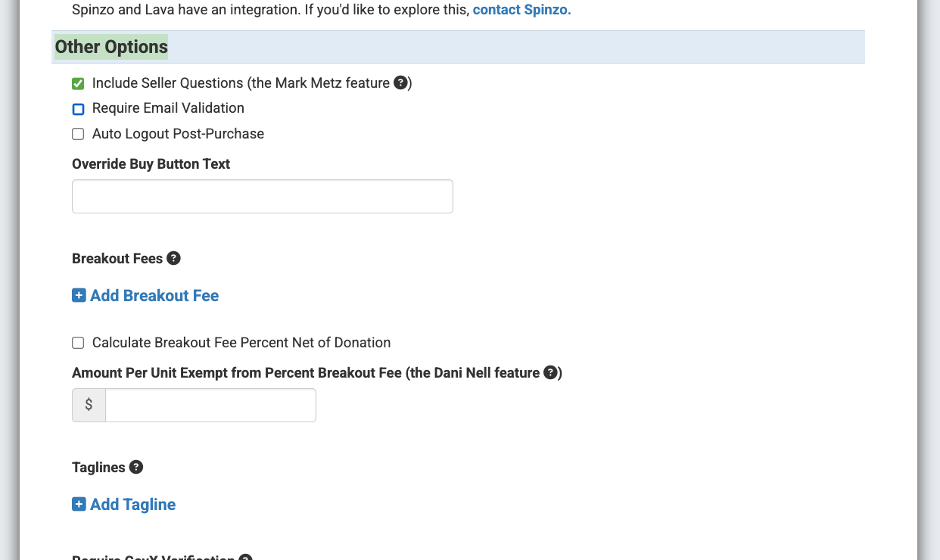Image resolution: width=940 pixels, height=560 pixels.
Task: Click the plus icon beside Add Tagline
Action: 79,504
